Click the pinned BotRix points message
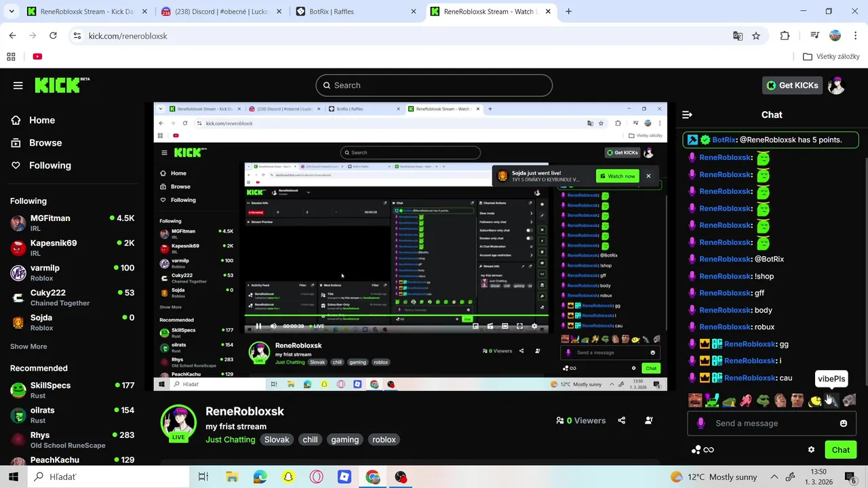Screen dimensions: 868x488 tap(771, 140)
